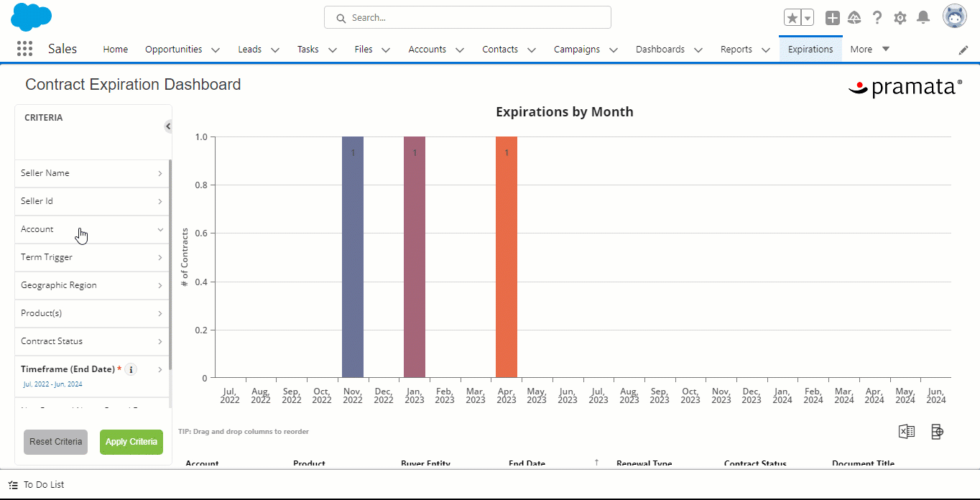Open the Help question mark icon
The height and width of the screenshot is (500, 980).
(x=877, y=18)
